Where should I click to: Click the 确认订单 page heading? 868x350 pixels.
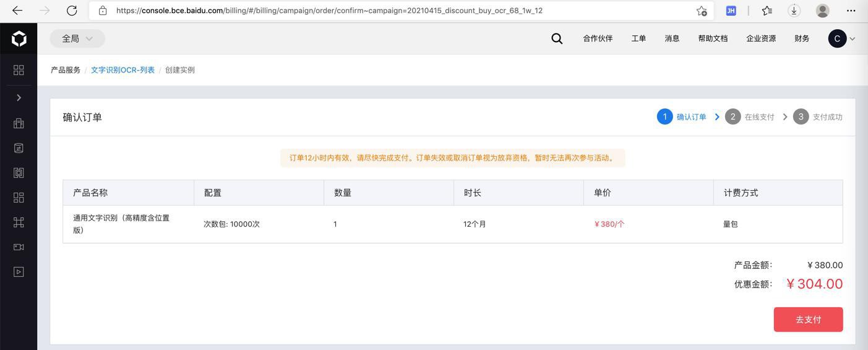pyautogui.click(x=82, y=117)
